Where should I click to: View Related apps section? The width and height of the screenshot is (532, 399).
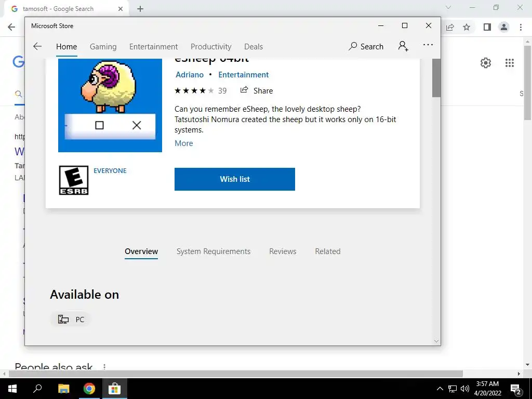point(328,251)
